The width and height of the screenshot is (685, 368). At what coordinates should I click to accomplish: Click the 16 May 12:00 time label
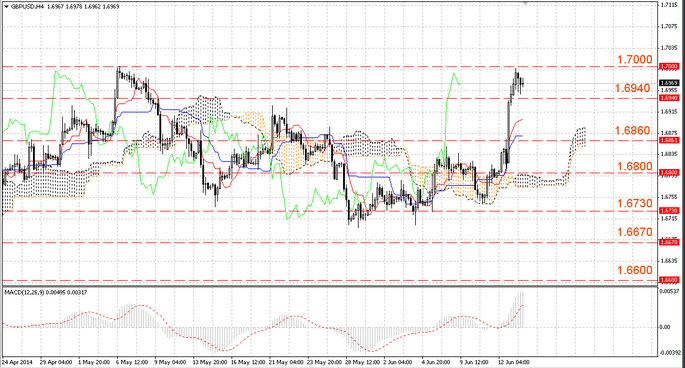pyautogui.click(x=248, y=362)
